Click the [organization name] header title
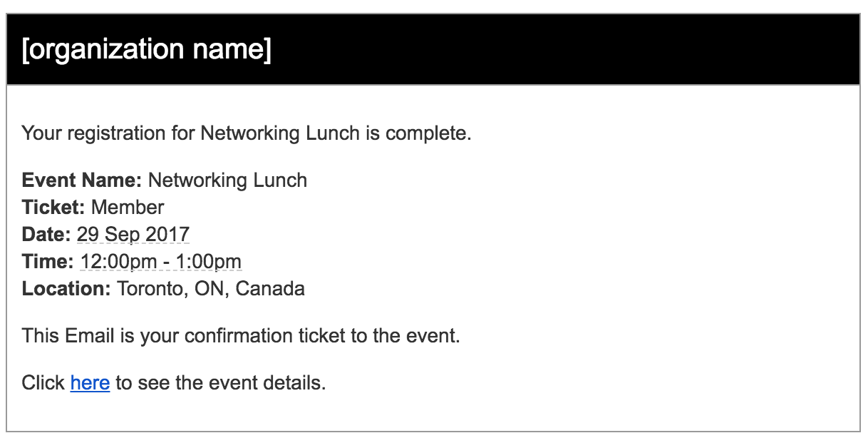The height and width of the screenshot is (438, 868). [147, 50]
